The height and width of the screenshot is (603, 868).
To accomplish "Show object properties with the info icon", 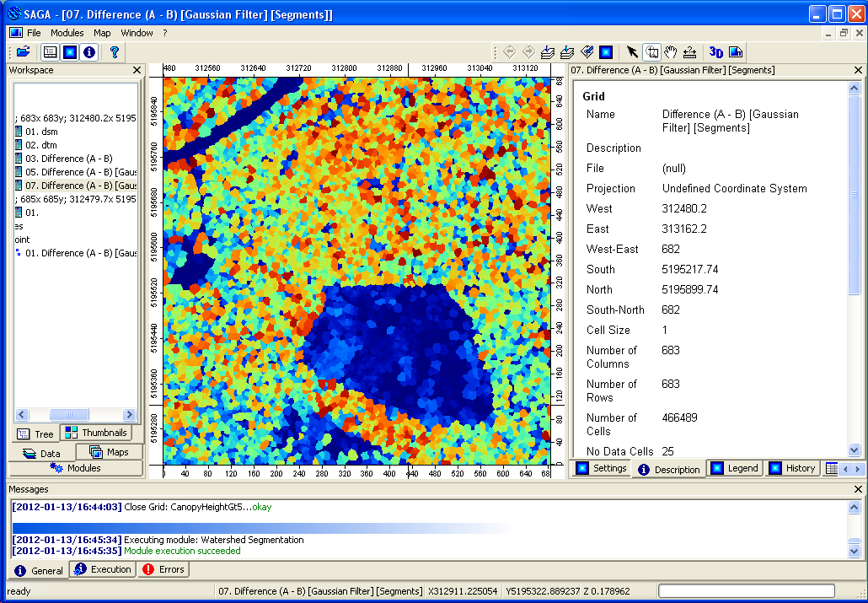I will pyautogui.click(x=89, y=51).
